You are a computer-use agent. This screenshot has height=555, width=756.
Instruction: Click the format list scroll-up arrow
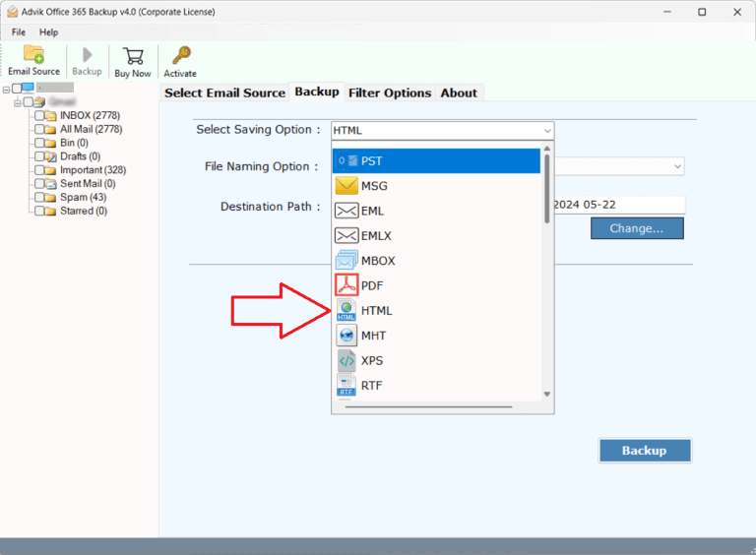[546, 149]
